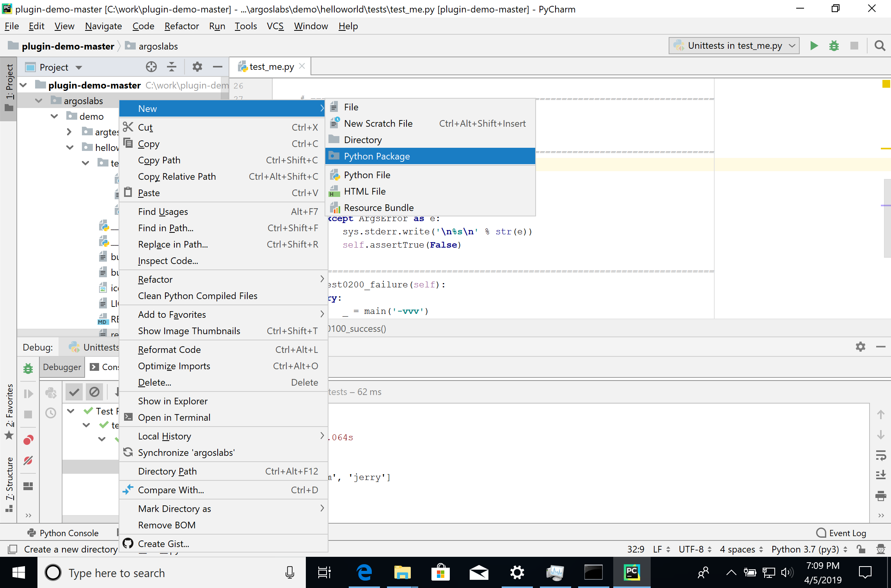Screen dimensions: 891x588
Task: Click plugin-demo-master in breadcrumb bar
Action: click(x=62, y=46)
